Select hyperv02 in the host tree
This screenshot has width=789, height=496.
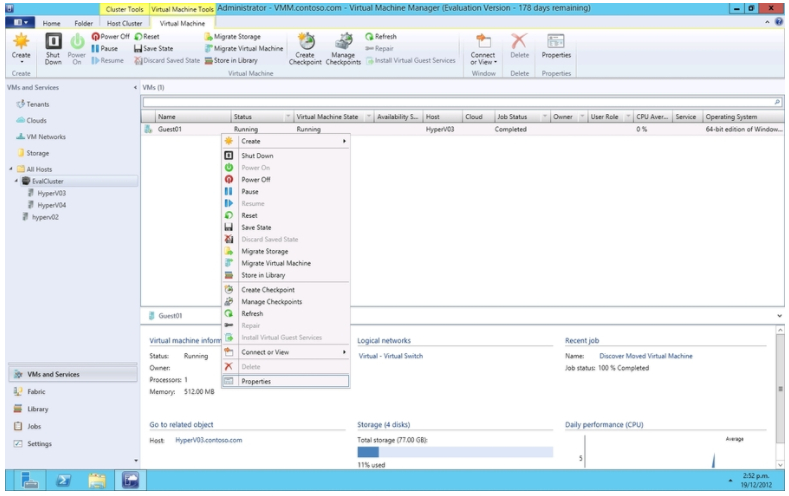click(x=45, y=217)
